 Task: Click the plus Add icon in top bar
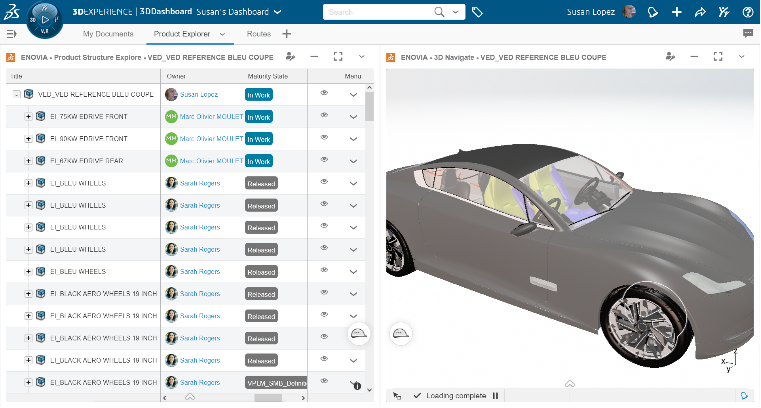(677, 13)
